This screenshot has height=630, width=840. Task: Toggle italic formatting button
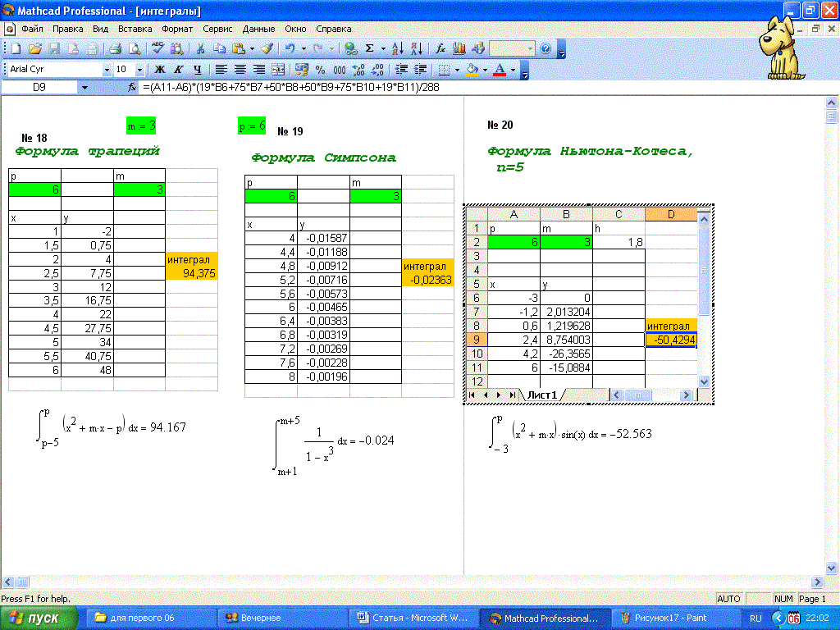179,70
